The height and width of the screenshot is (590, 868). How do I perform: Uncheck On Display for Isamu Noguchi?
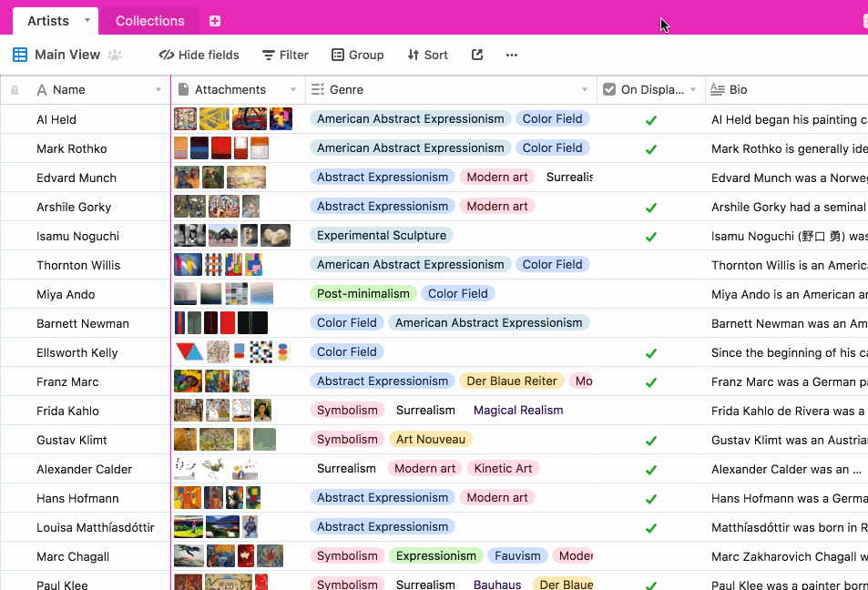click(x=651, y=237)
